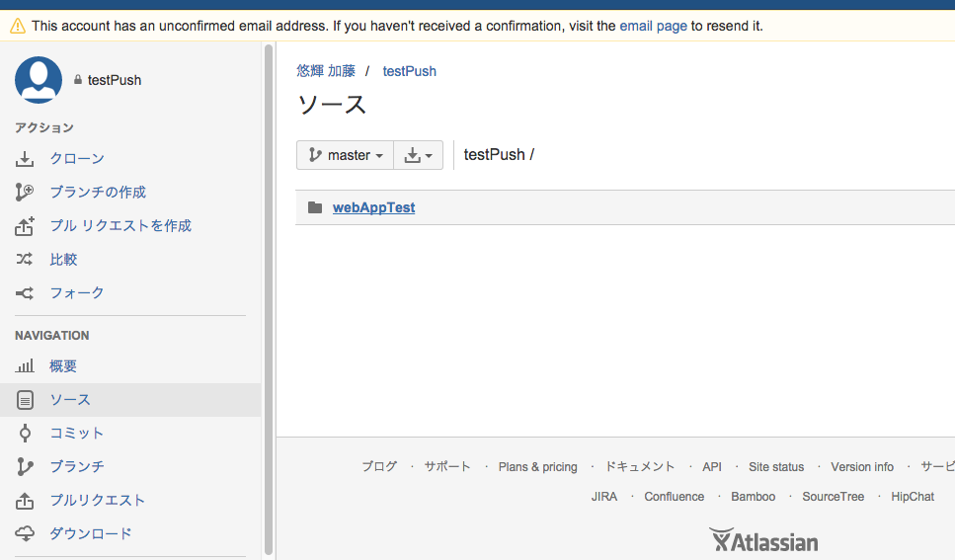Click the fork icon in sidebar
This screenshot has width=955, height=560.
tap(25, 293)
